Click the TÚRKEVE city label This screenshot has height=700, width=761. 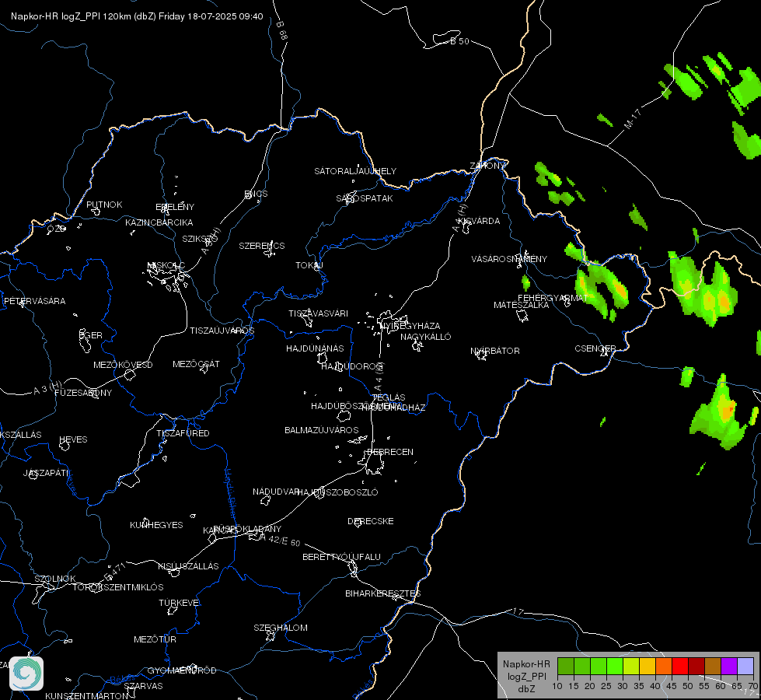pos(180,603)
